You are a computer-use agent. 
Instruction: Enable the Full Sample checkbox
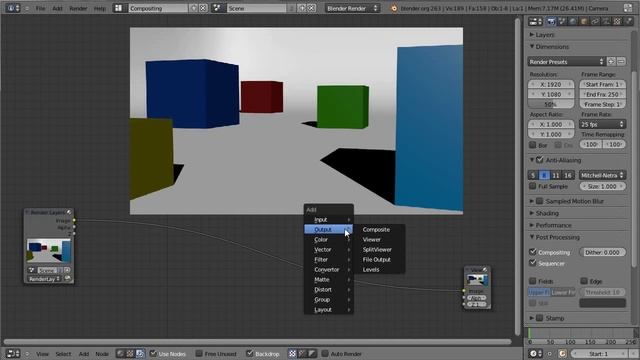pos(533,186)
